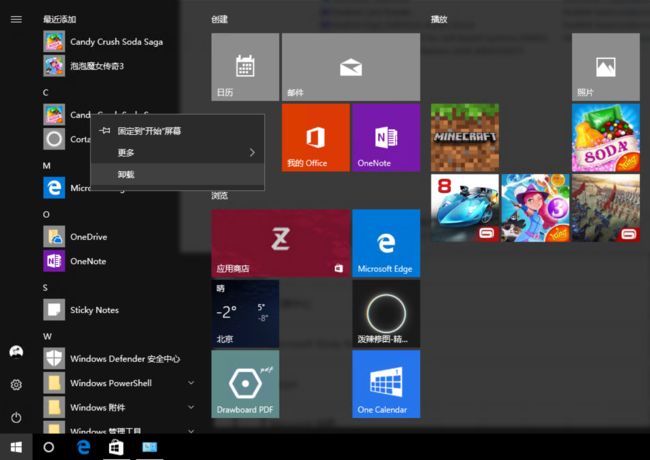Launch the Minecraft tile

pos(465,138)
